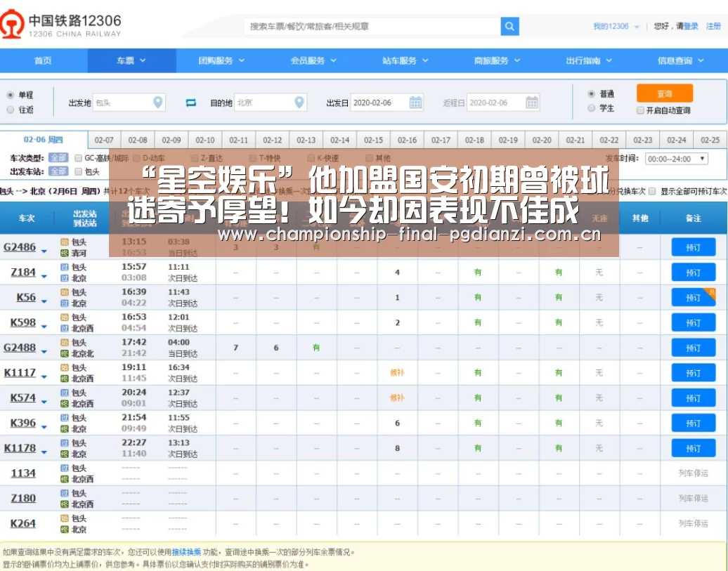Click the blue search magnifier button

(509, 27)
